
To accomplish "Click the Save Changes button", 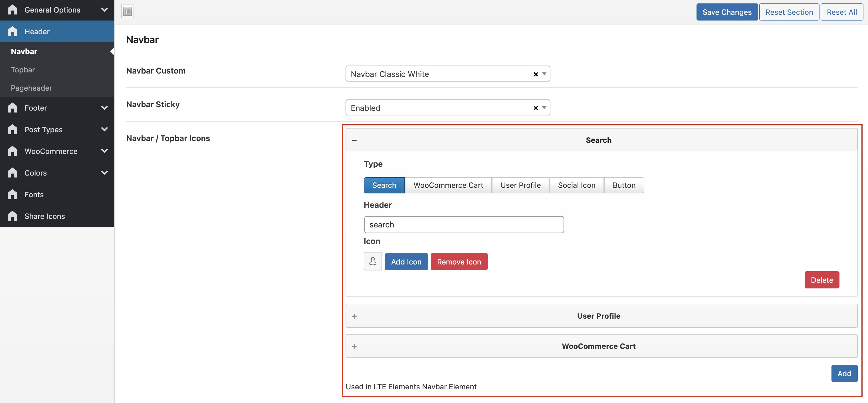I will point(727,12).
